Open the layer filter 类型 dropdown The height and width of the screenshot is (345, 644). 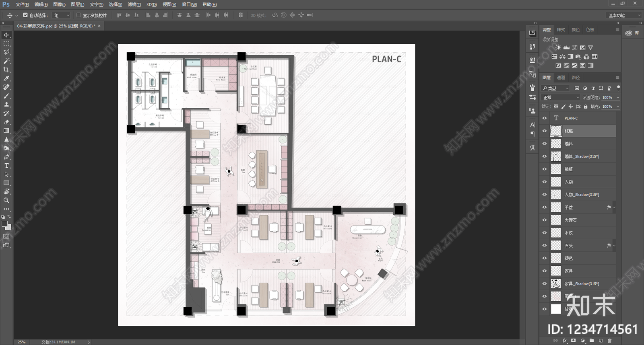pos(556,88)
